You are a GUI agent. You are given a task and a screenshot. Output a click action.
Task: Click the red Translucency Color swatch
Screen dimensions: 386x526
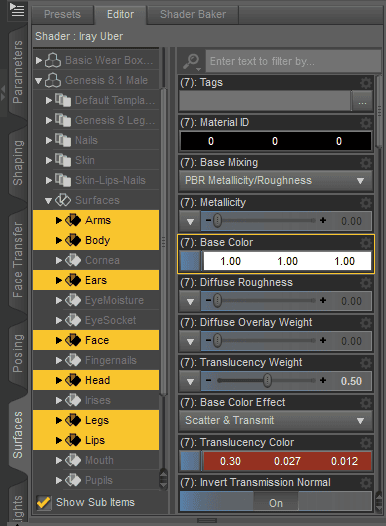click(x=287, y=461)
